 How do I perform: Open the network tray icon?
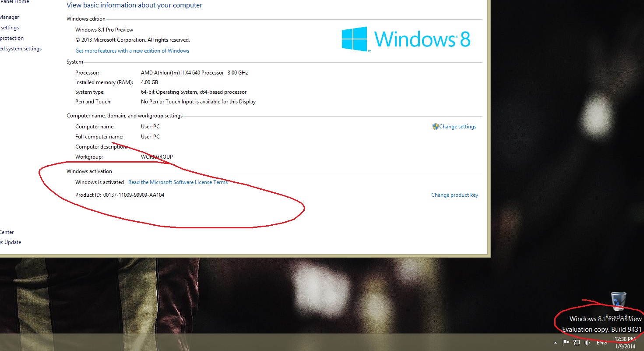[577, 342]
